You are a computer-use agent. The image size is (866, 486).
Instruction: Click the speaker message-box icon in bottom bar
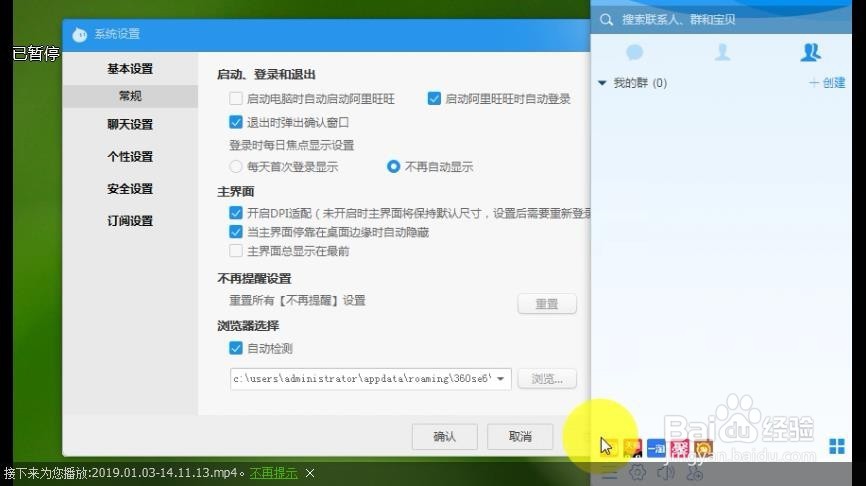coord(666,472)
